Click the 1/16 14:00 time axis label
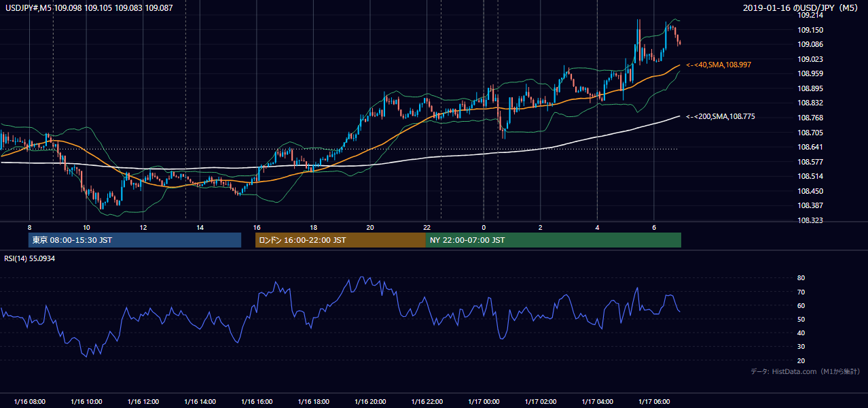 point(200,401)
